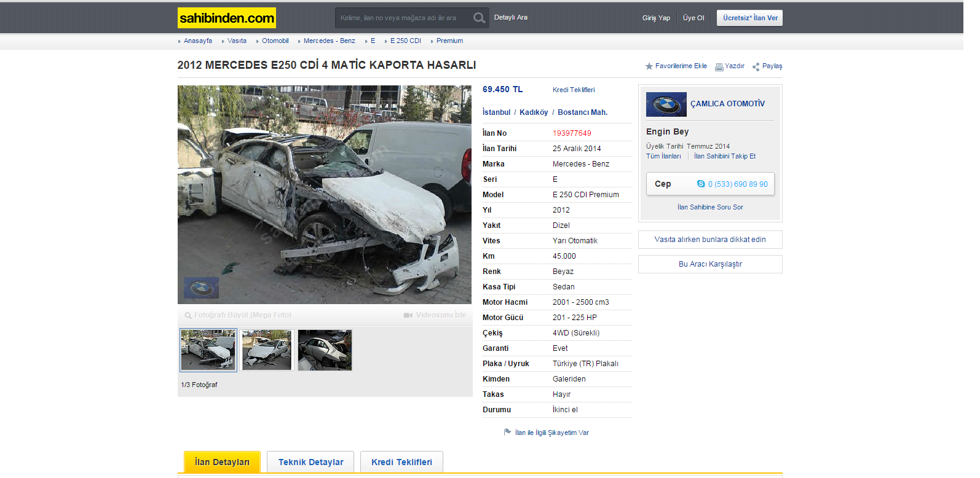Click the main wrecked Mercedes photo
Screen dimensions: 980x478
325,195
